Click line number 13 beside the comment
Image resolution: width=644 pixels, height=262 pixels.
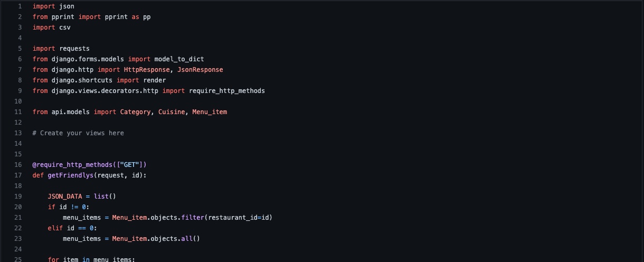pos(18,133)
